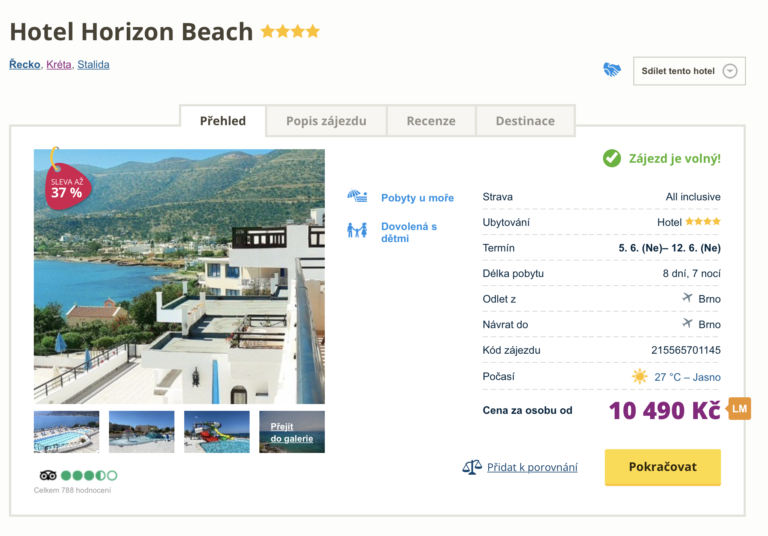The image size is (768, 536).
Task: Switch to the Popis zájezdu tab
Action: coord(326,121)
